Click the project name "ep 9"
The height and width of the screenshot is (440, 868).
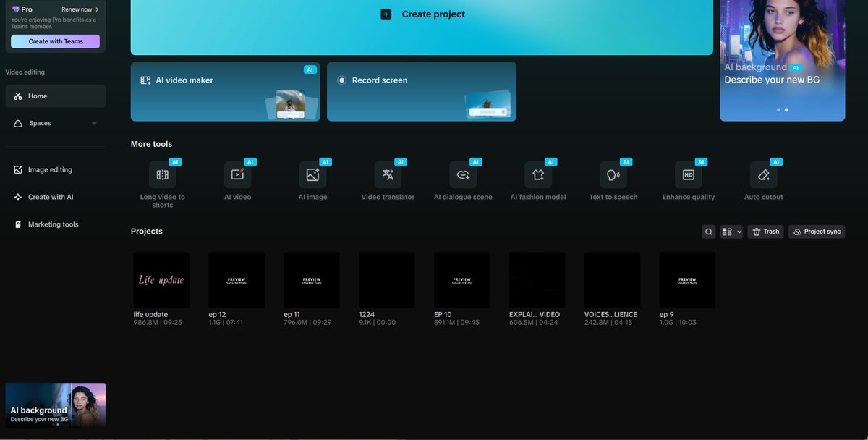pos(667,315)
